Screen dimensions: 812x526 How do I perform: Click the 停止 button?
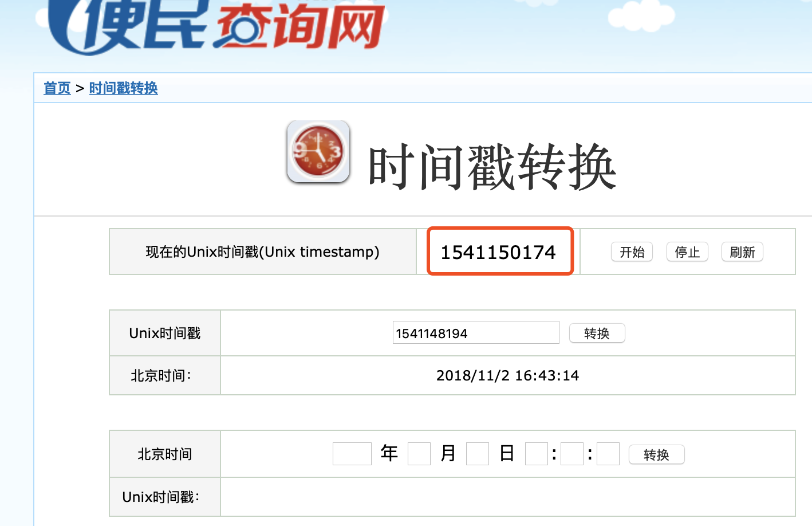point(687,252)
